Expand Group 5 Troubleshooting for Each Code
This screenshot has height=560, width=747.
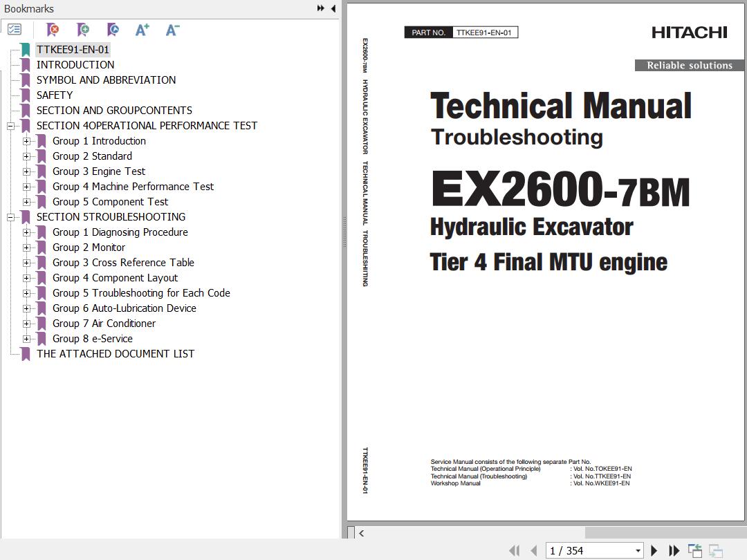(26, 294)
